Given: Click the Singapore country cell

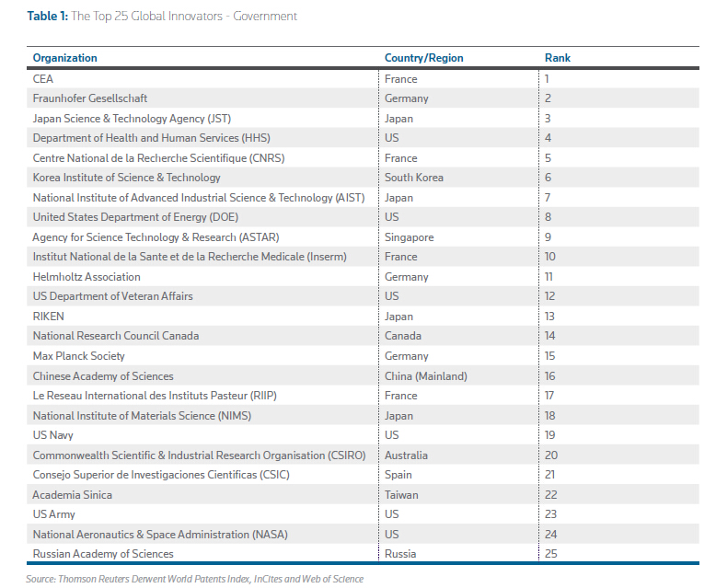Looking at the screenshot, I should point(409,237).
